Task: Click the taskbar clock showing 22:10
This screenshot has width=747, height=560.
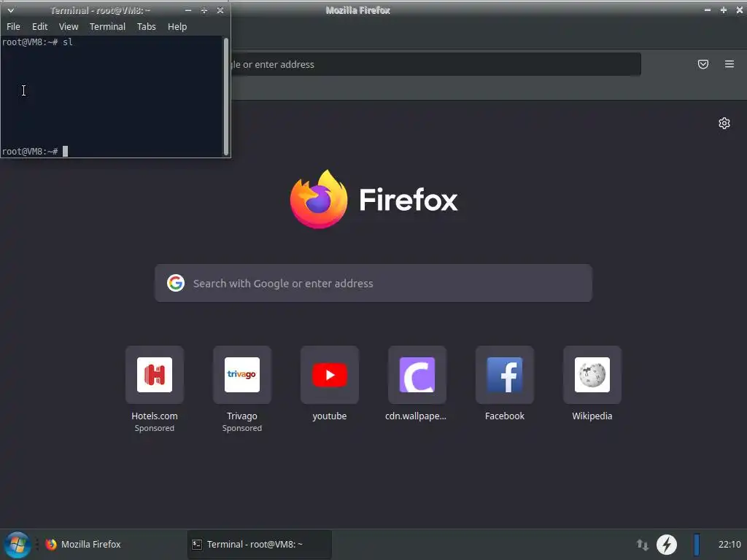Action: (x=729, y=544)
